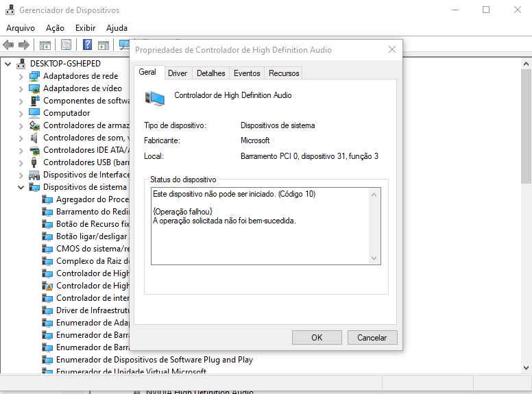Expand the Controladores de armazenamento node
The height and width of the screenshot is (394, 532).
point(21,126)
